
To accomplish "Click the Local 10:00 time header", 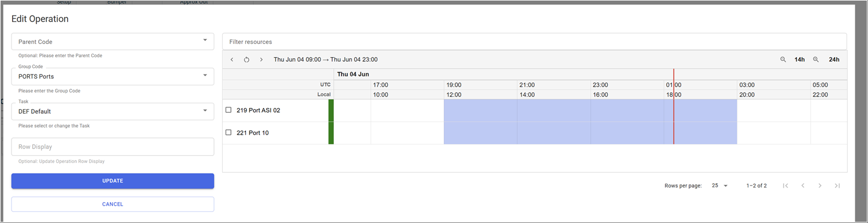I will coord(380,95).
